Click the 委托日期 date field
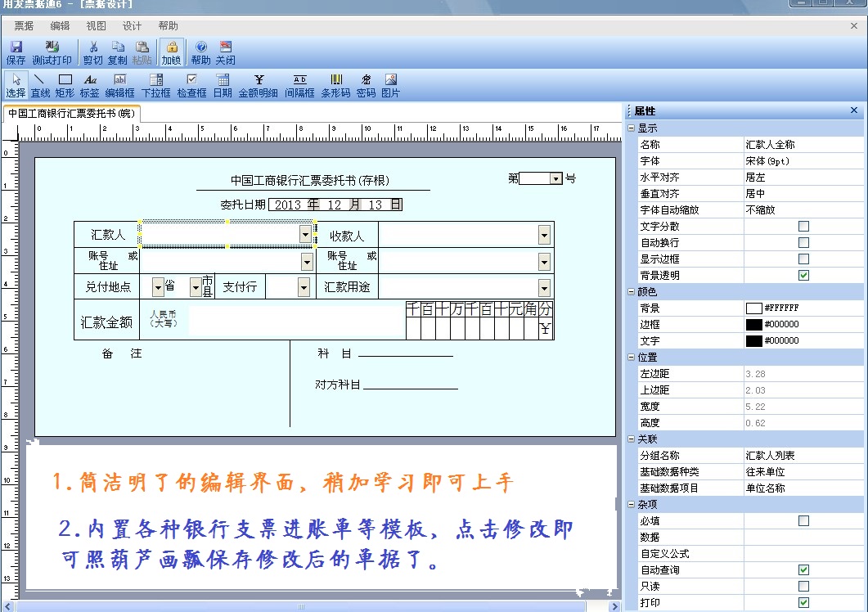 335,205
